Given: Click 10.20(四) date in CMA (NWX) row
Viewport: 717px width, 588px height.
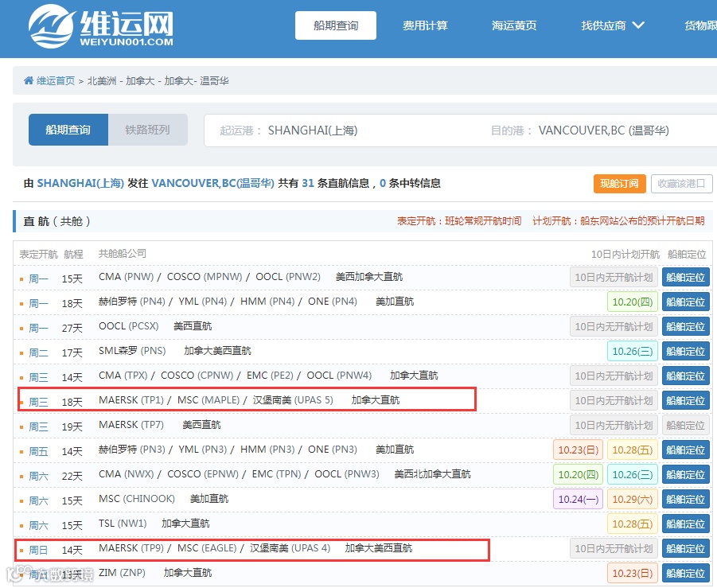Looking at the screenshot, I should tap(579, 475).
